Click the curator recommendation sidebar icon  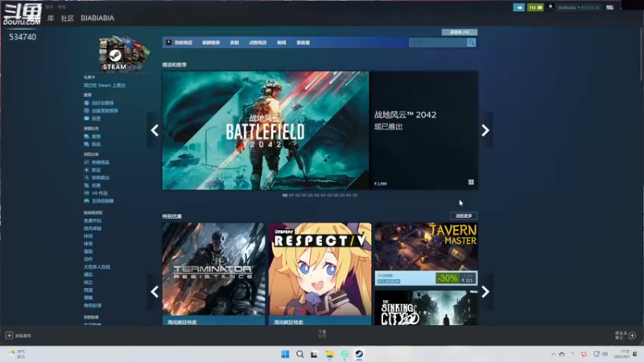click(87, 111)
